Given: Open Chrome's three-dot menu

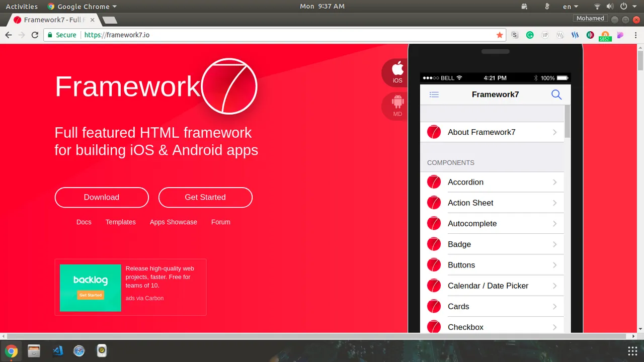Looking at the screenshot, I should coord(635,35).
